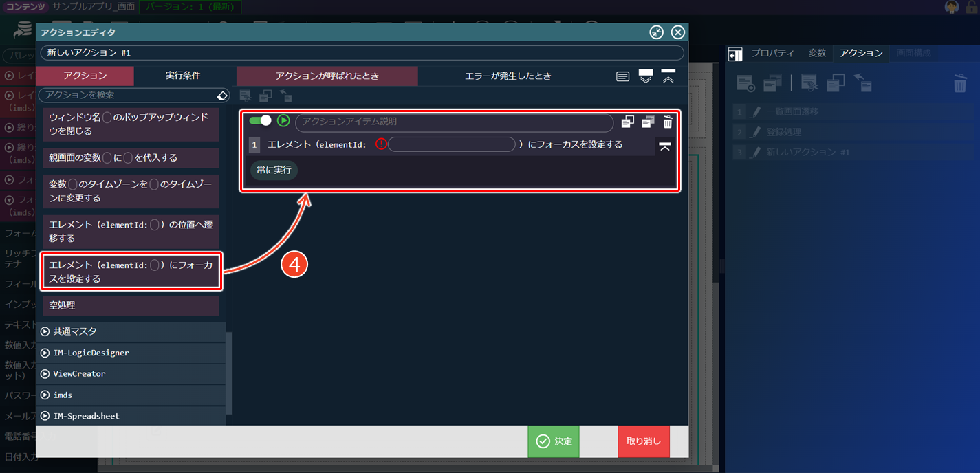The image size is (980, 473).
Task: Expand the IM-LogicDesigner category
Action: click(131, 353)
